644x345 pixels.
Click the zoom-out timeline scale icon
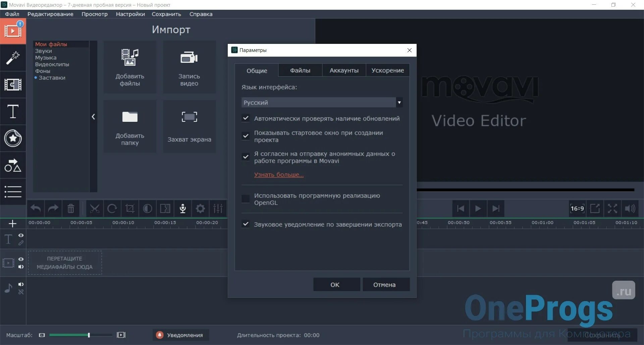tap(42, 335)
